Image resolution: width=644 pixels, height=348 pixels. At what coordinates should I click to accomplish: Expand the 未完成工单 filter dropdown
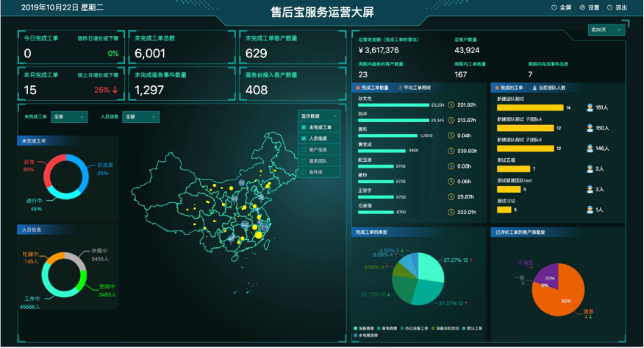pyautogui.click(x=69, y=116)
